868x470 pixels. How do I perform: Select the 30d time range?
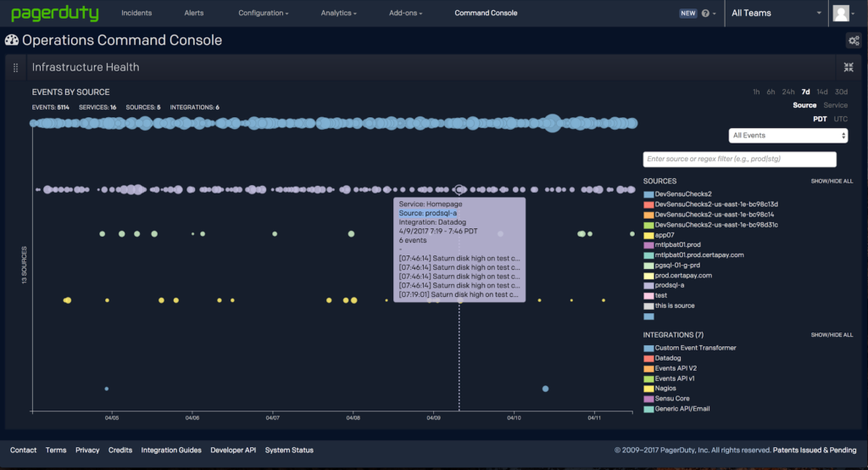[x=841, y=92]
